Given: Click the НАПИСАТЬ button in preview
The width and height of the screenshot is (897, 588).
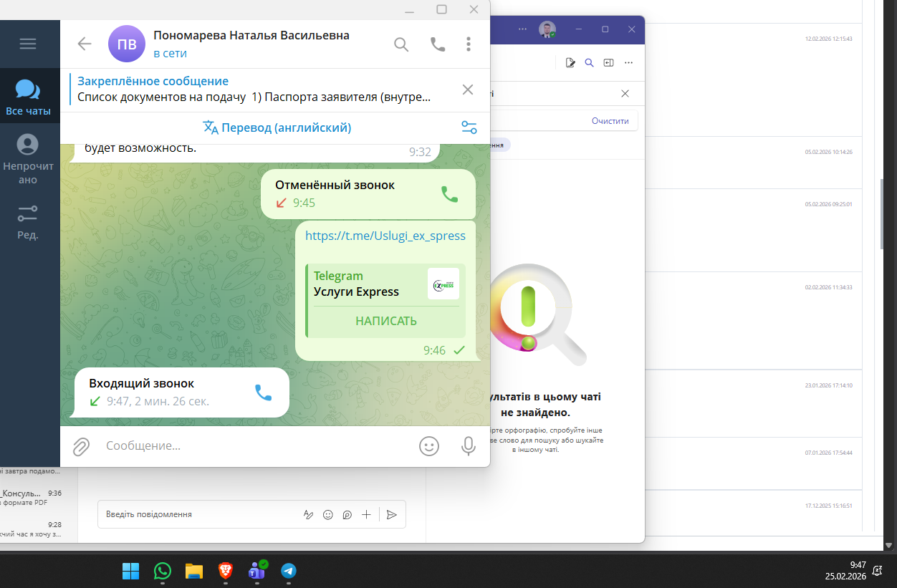Looking at the screenshot, I should (386, 321).
